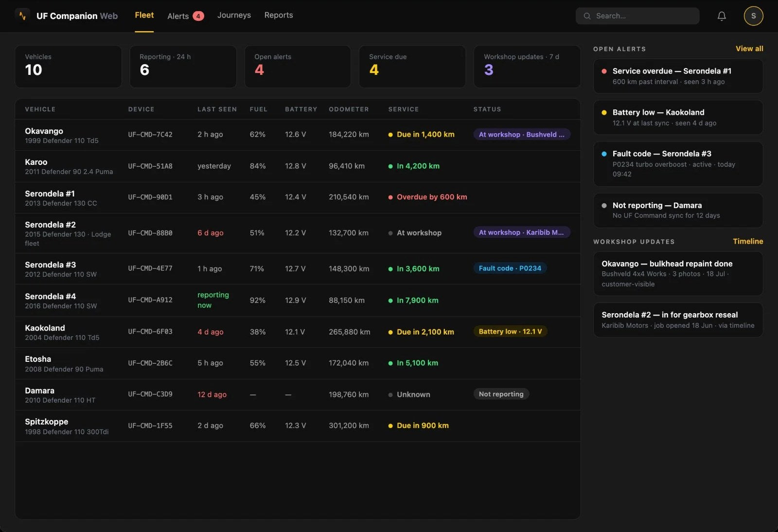The height and width of the screenshot is (532, 778).
Task: Click the Due in 900 km service status
Action: [x=419, y=426]
